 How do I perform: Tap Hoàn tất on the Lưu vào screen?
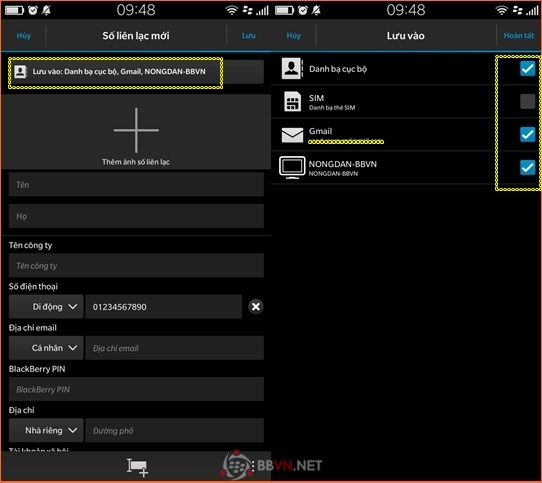[x=518, y=36]
